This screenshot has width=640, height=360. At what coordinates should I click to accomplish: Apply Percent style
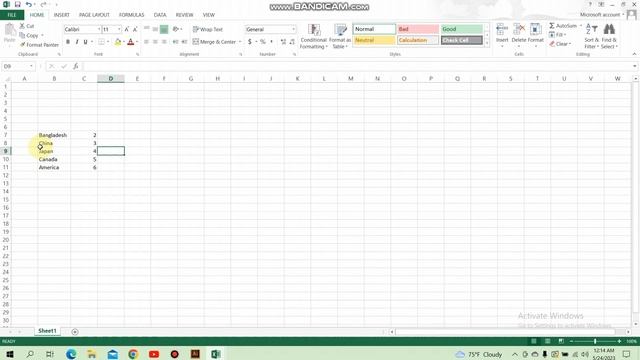(262, 42)
